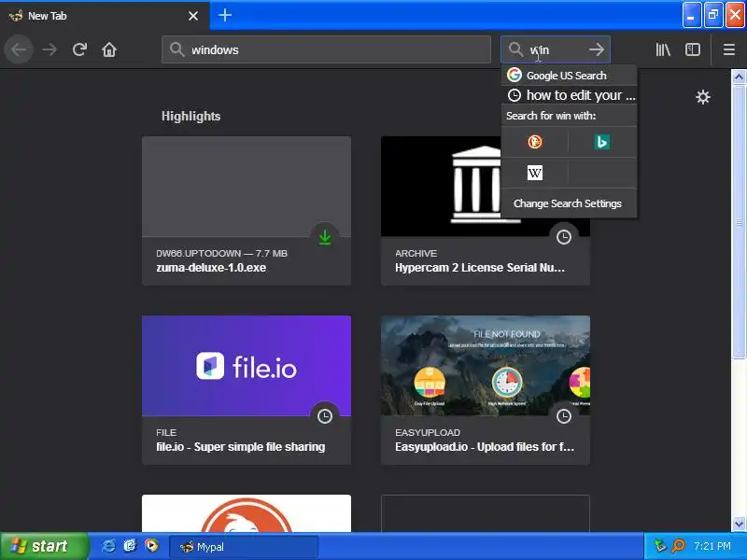Click the 'EASYUPLOAD' caption above the Easyupload.io title

click(428, 432)
